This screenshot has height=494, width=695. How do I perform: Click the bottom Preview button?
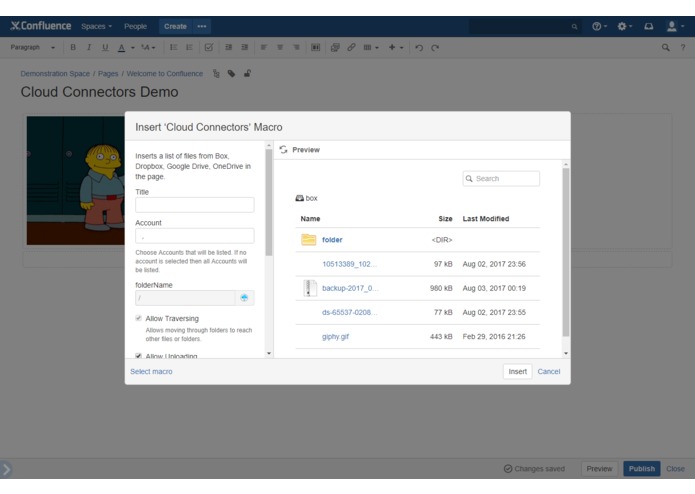coord(599,468)
